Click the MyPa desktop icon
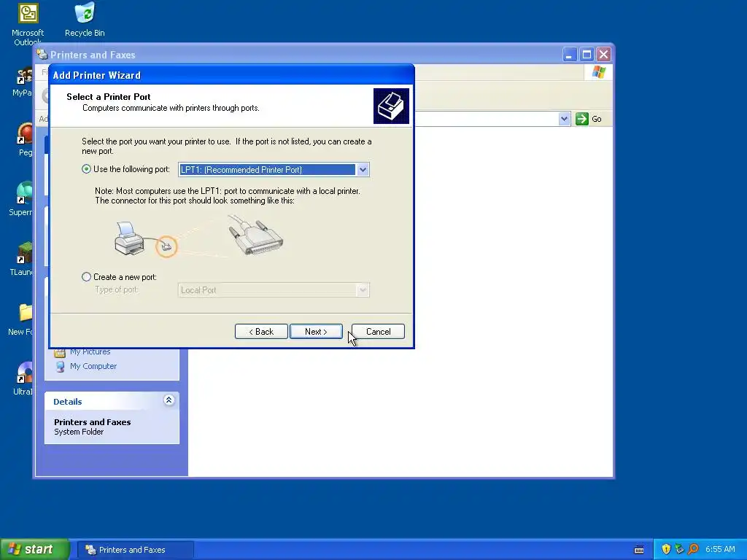This screenshot has width=747, height=560. click(x=23, y=82)
